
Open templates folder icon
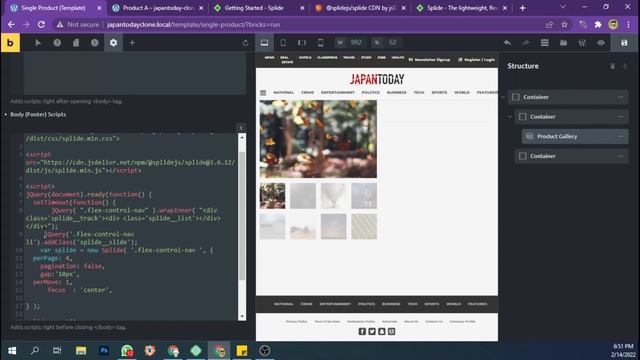point(563,43)
